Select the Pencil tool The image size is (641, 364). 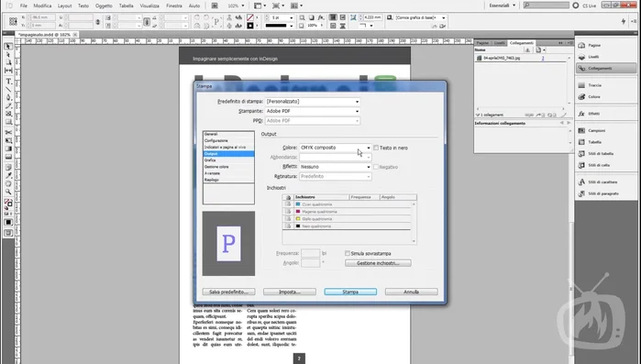pyautogui.click(x=8, y=105)
